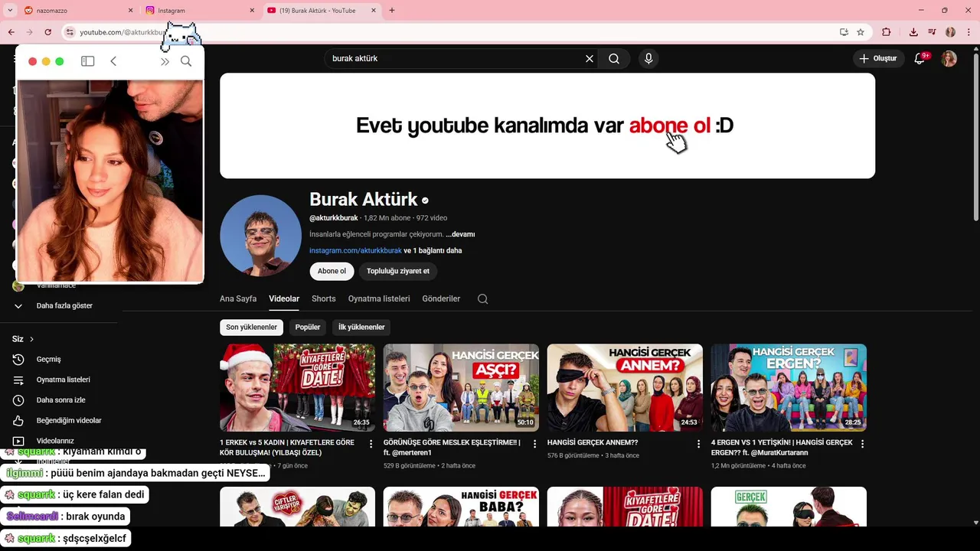Image resolution: width=980 pixels, height=551 pixels.
Task: Click the Videolarınız sidebar icon
Action: point(18,442)
